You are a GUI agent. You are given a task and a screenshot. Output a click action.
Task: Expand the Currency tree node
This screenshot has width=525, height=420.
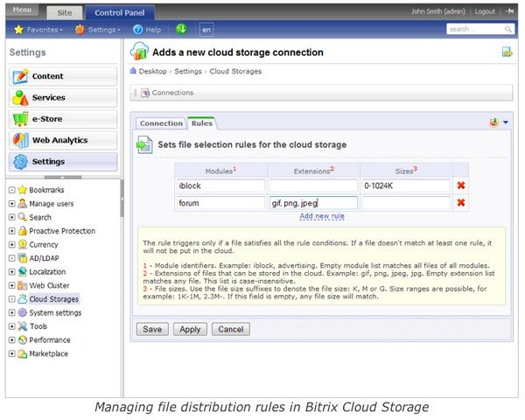[x=12, y=244]
